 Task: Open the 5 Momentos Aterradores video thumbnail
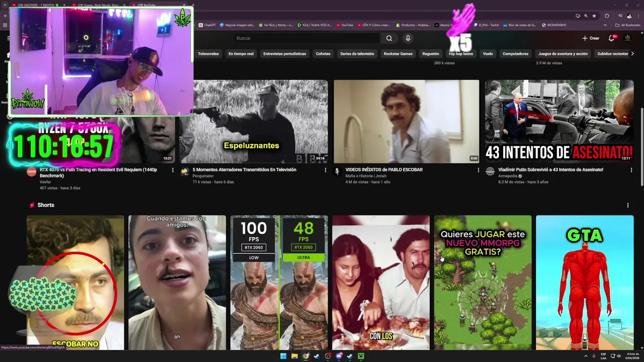coord(254,121)
